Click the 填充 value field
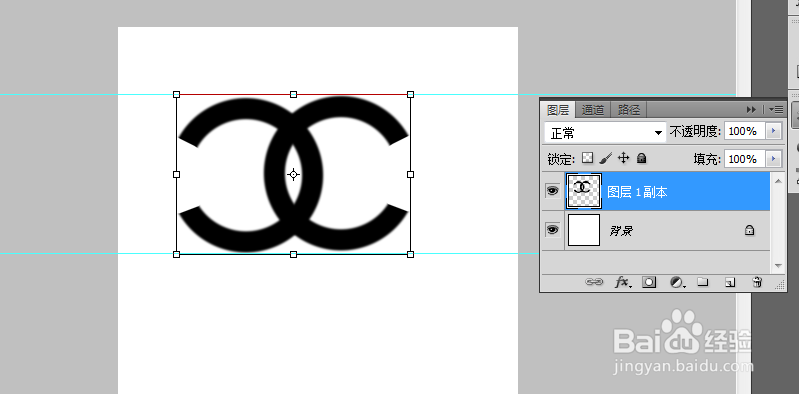Image resolution: width=799 pixels, height=394 pixels. point(745,159)
